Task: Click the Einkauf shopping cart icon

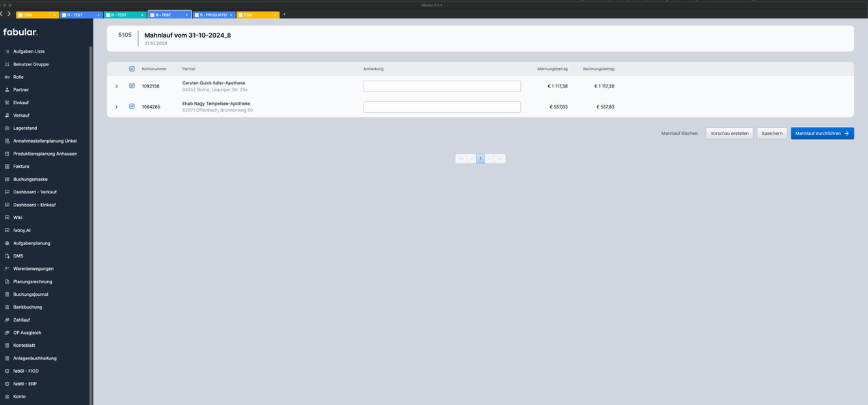Action: tap(7, 102)
